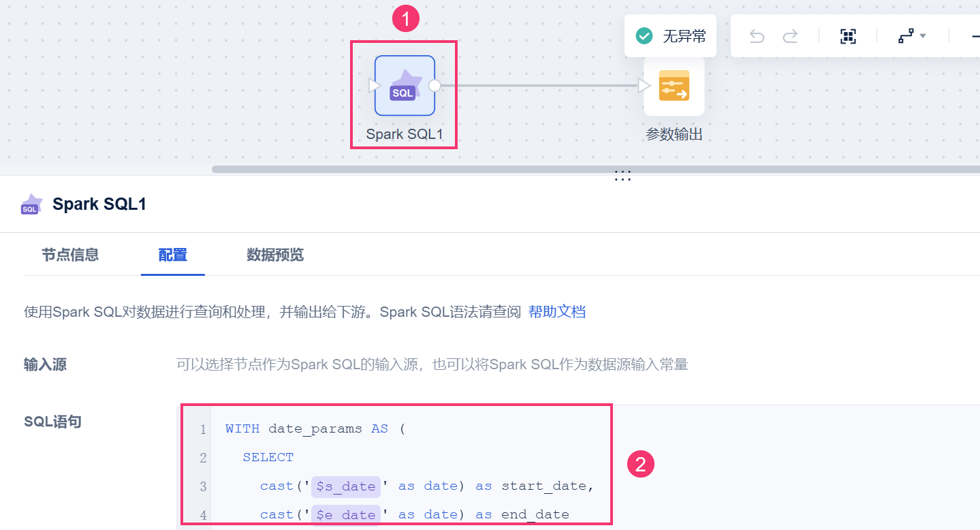The height and width of the screenshot is (530, 980).
Task: Click the $e_date parameter in SQL editor
Action: point(345,514)
